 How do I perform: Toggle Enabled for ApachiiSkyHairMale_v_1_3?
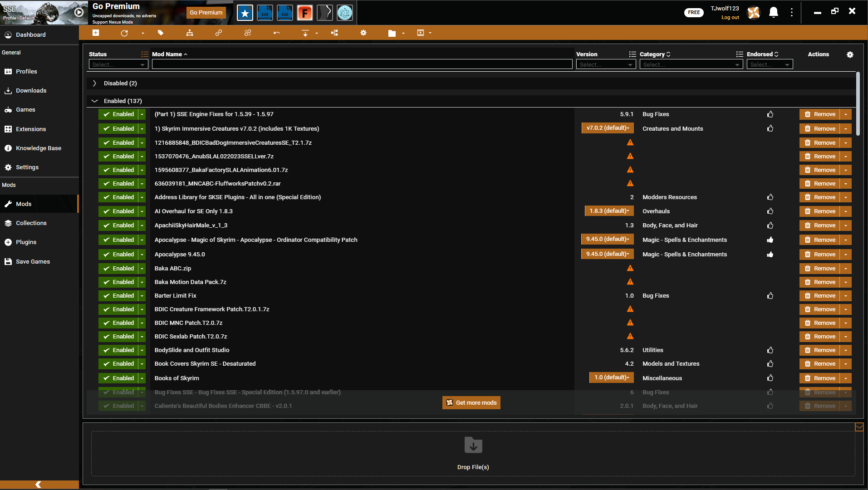[119, 225]
